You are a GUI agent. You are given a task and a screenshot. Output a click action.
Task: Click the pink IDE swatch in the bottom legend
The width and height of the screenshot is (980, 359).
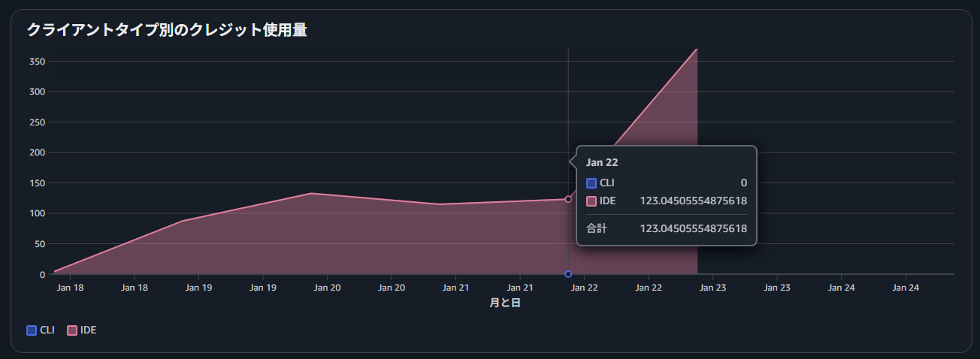(72, 330)
